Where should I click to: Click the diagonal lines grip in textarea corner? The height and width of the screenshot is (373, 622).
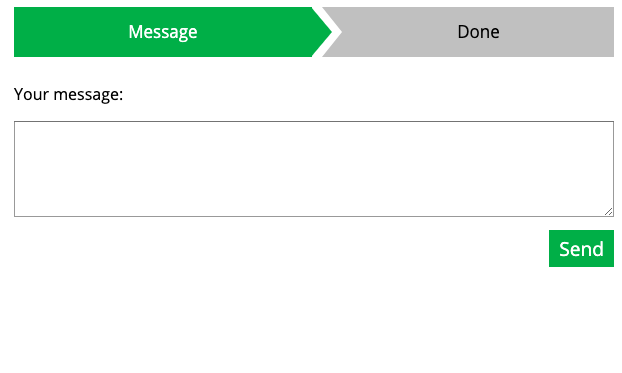[609, 211]
